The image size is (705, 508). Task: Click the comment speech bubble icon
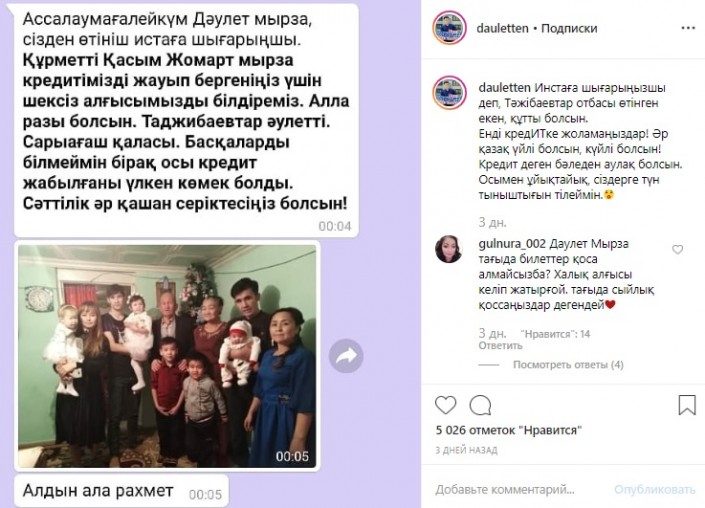480,405
